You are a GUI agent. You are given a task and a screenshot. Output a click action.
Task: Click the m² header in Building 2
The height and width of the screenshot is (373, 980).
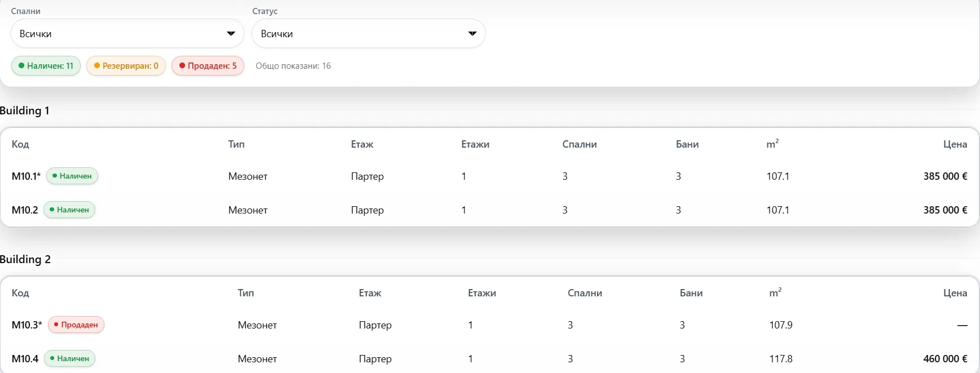[x=775, y=292]
